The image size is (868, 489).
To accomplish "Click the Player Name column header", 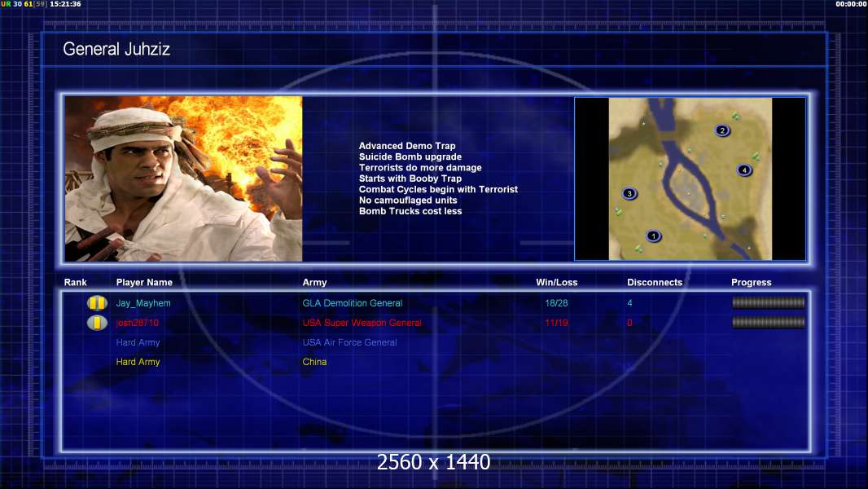I will 144,283.
